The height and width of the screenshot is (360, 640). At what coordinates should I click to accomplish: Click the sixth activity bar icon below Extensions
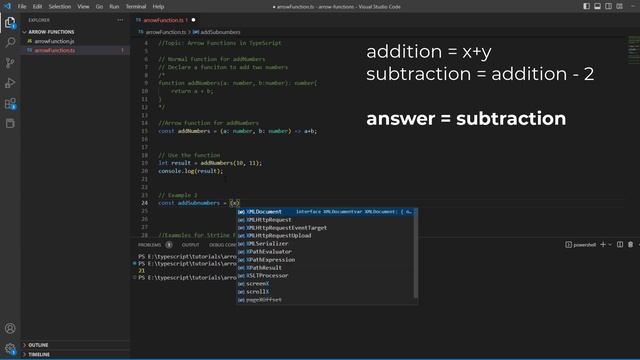[x=10, y=123]
